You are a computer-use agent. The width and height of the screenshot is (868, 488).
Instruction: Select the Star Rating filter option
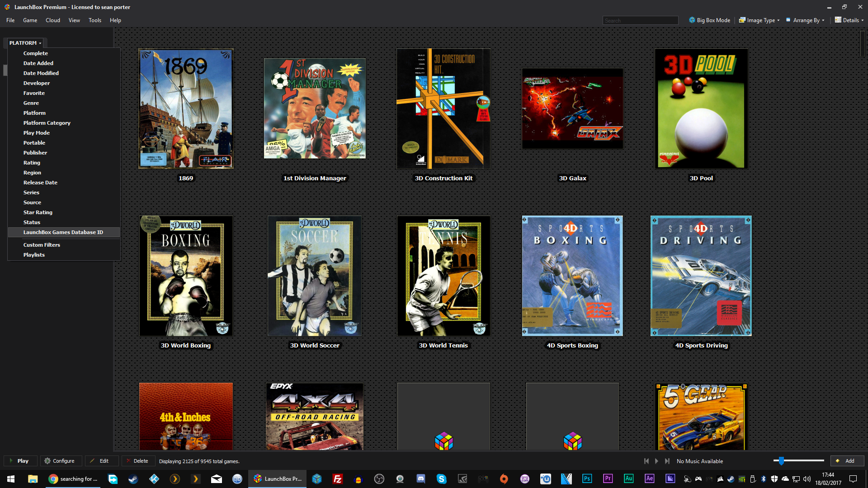[64, 212]
